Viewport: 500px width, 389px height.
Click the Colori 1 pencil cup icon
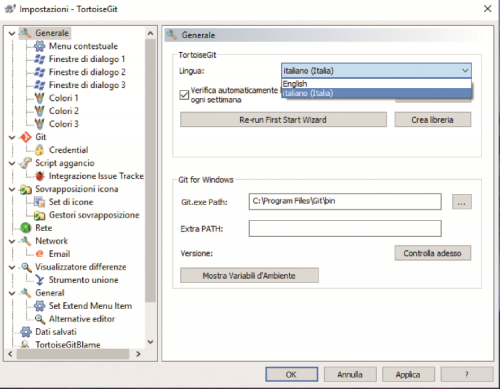coord(39,98)
